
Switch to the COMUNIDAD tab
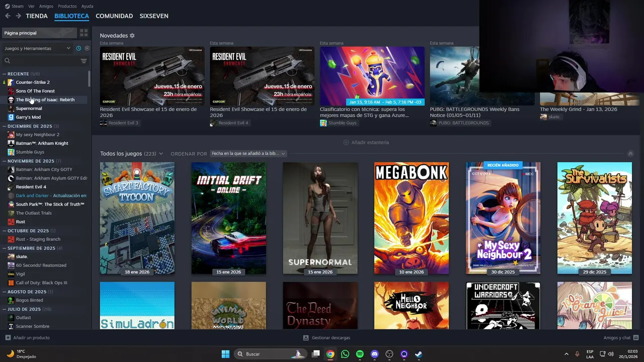tap(114, 16)
